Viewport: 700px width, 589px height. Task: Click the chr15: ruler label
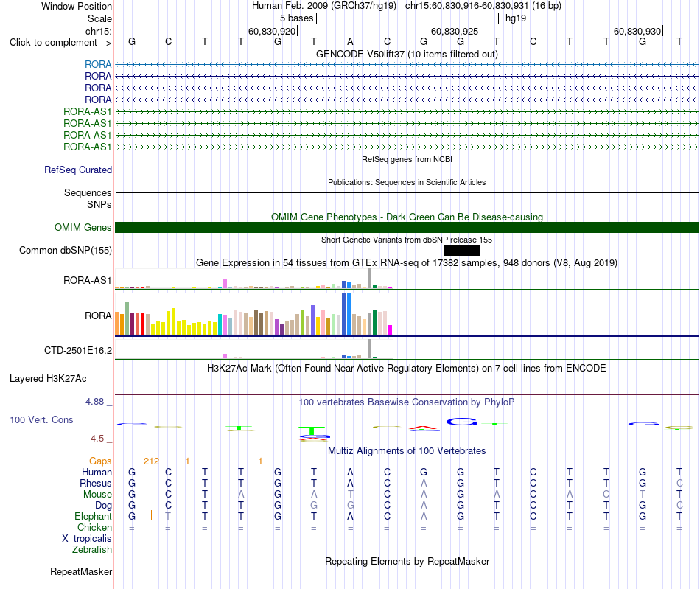coord(99,31)
